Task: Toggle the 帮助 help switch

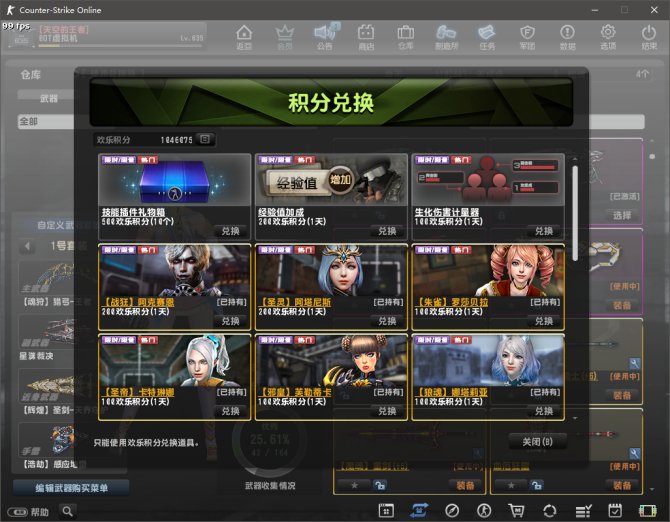Action: pos(18,512)
